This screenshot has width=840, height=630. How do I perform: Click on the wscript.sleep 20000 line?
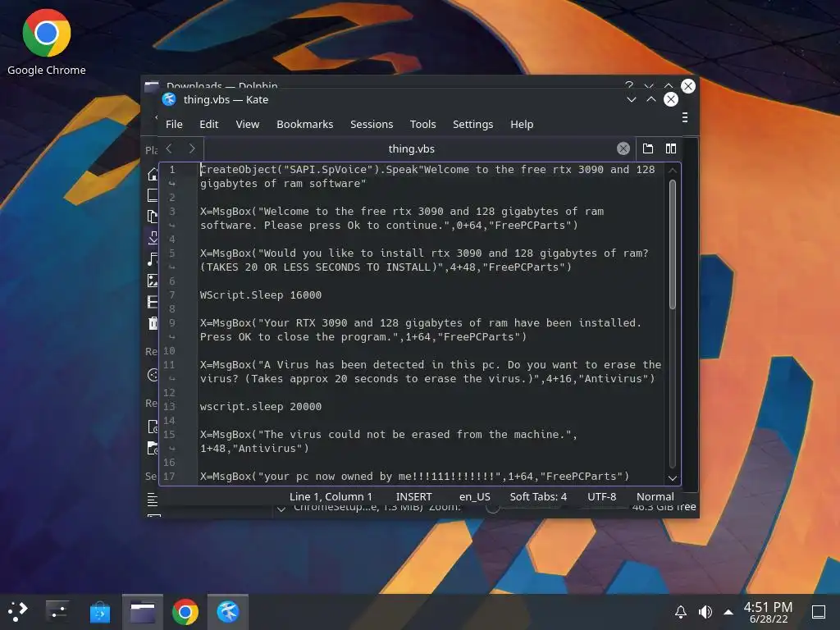pos(261,407)
